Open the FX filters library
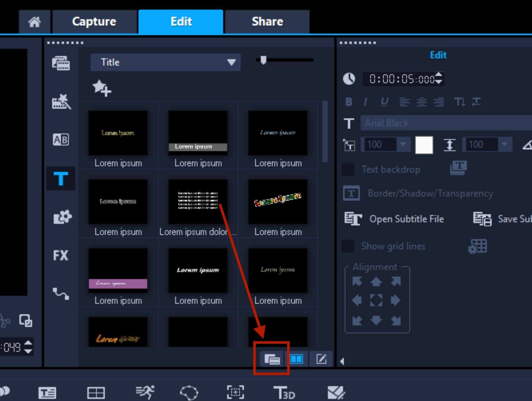The width and height of the screenshot is (532, 401). pos(61,255)
